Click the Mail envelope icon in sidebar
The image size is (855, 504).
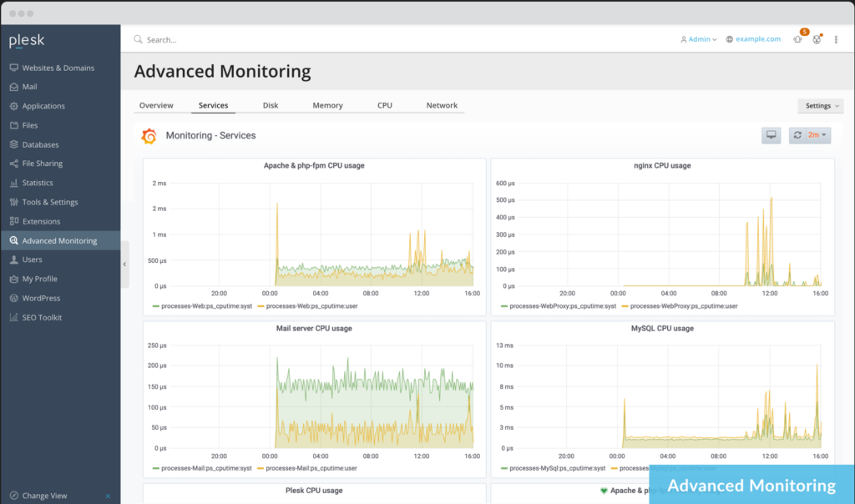click(13, 87)
